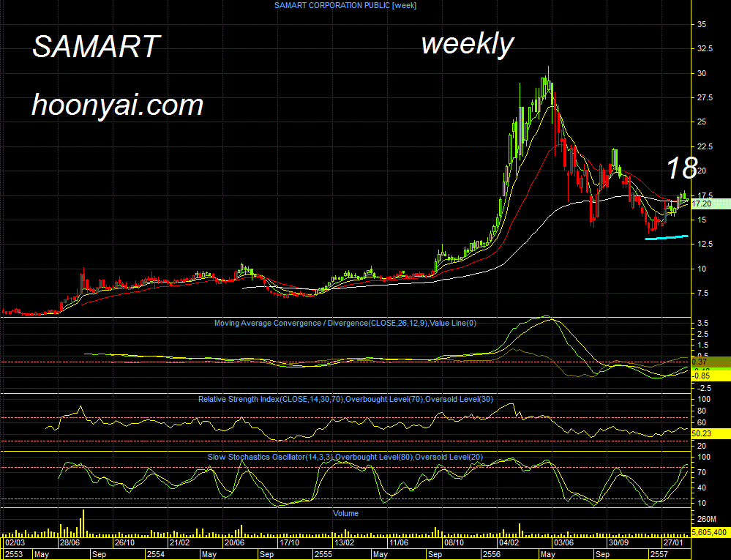Click the 32.5 price axis label
This screenshot has width=731, height=560.
705,48
